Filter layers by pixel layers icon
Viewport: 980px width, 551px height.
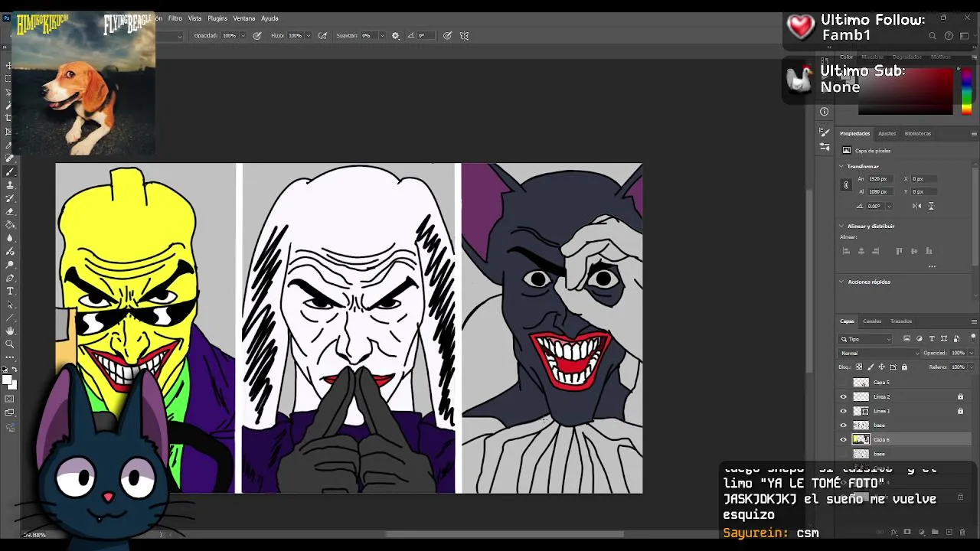point(907,339)
